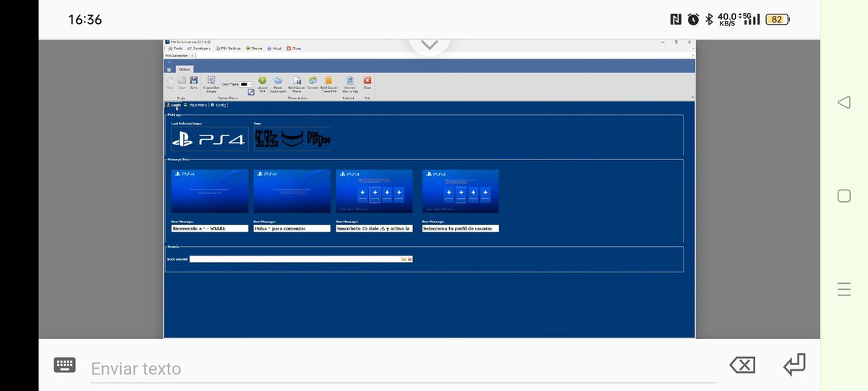Tap the alarm clock status icon
868x391 pixels.
coord(693,20)
